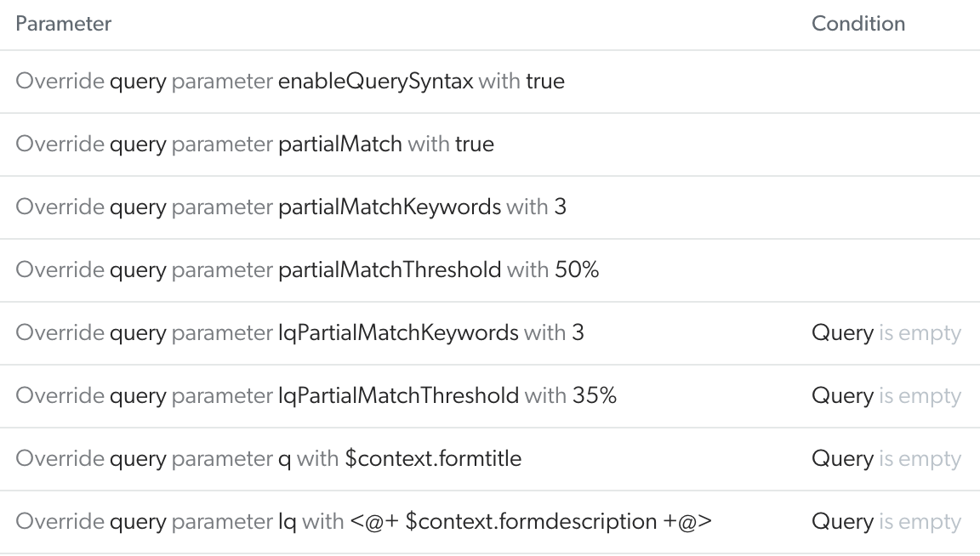Click Query is empty condition for lqPartialMatchKeywords
This screenshot has width=980, height=556.
[x=886, y=333]
